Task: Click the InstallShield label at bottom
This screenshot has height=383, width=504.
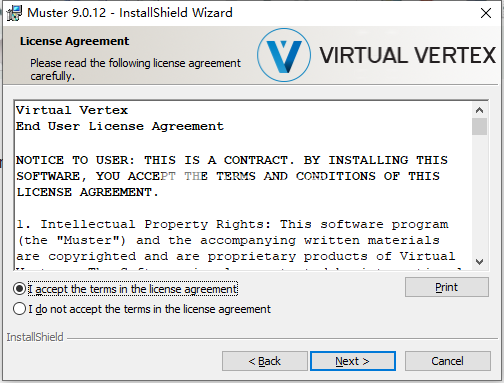Action: pyautogui.click(x=35, y=337)
